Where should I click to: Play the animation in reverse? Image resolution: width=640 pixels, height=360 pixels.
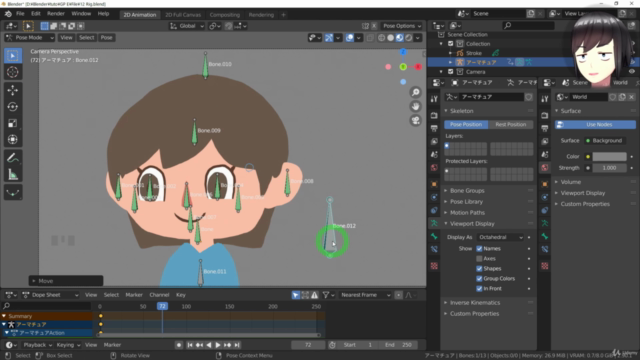click(x=209, y=345)
